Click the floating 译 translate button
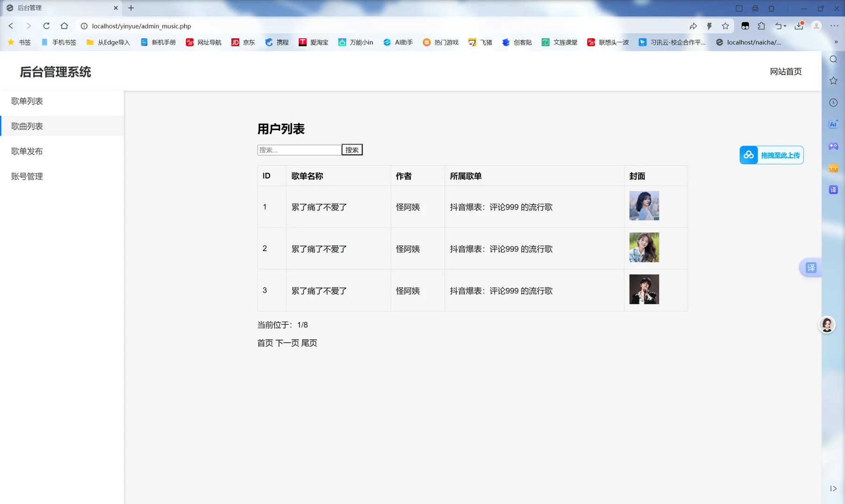The height and width of the screenshot is (504, 845). [811, 268]
